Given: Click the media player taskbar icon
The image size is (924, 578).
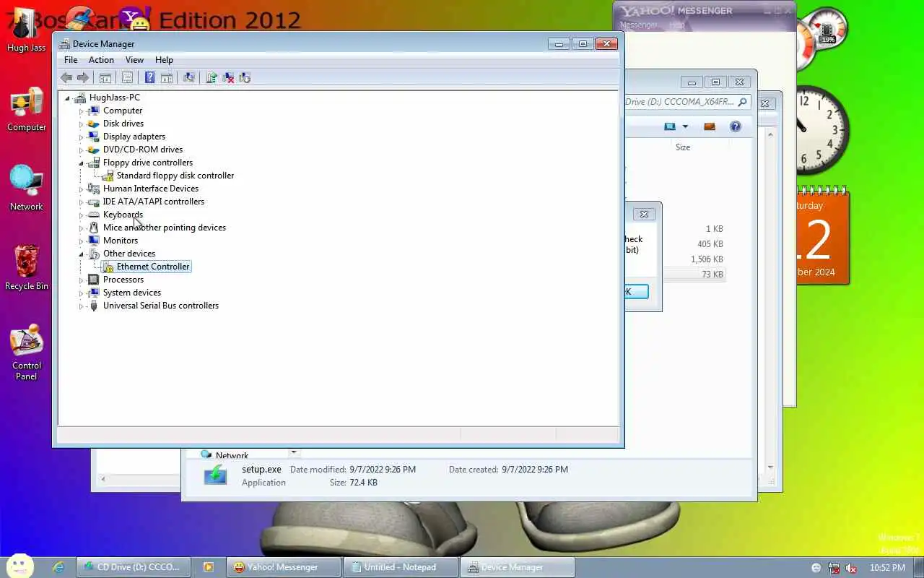Looking at the screenshot, I should tap(208, 567).
